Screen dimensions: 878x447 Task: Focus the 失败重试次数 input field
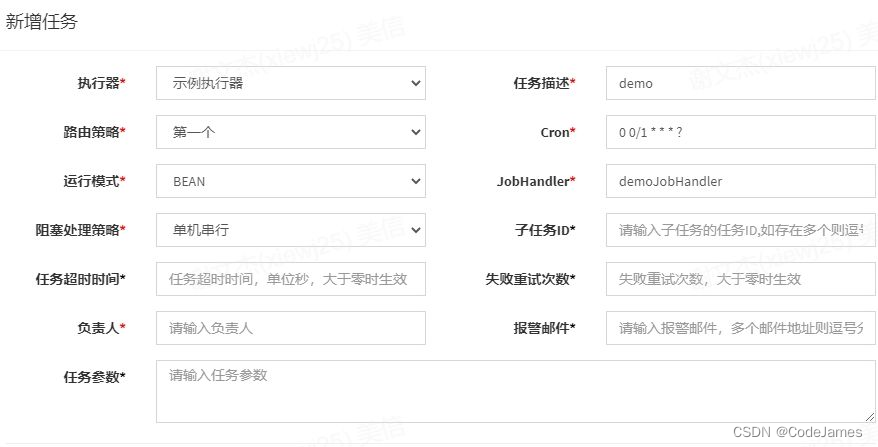coord(741,279)
